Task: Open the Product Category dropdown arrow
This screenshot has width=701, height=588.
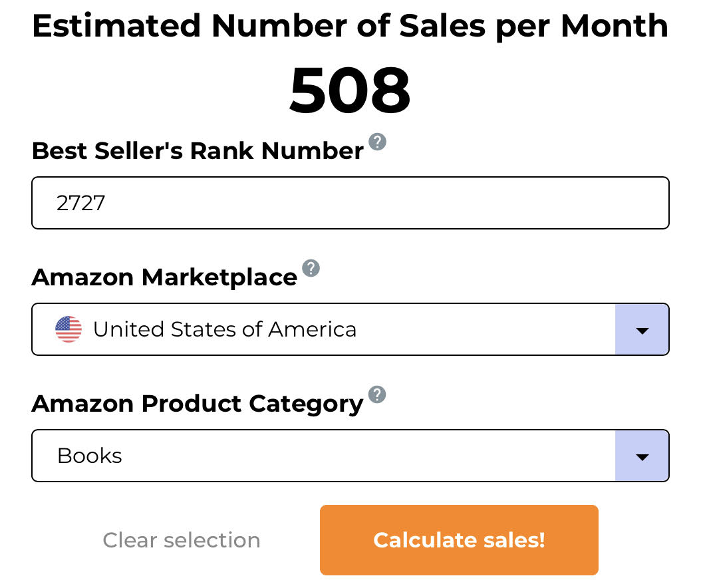Action: 642,456
